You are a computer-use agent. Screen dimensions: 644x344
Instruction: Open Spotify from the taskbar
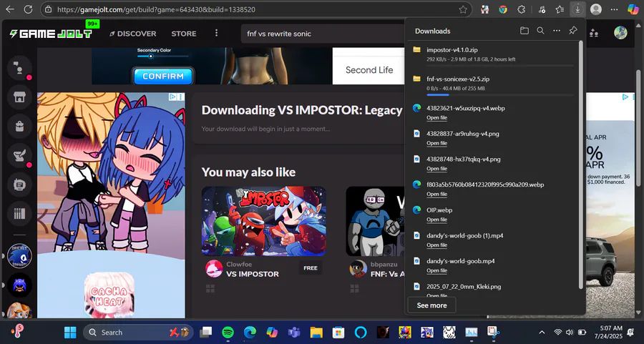click(x=228, y=332)
